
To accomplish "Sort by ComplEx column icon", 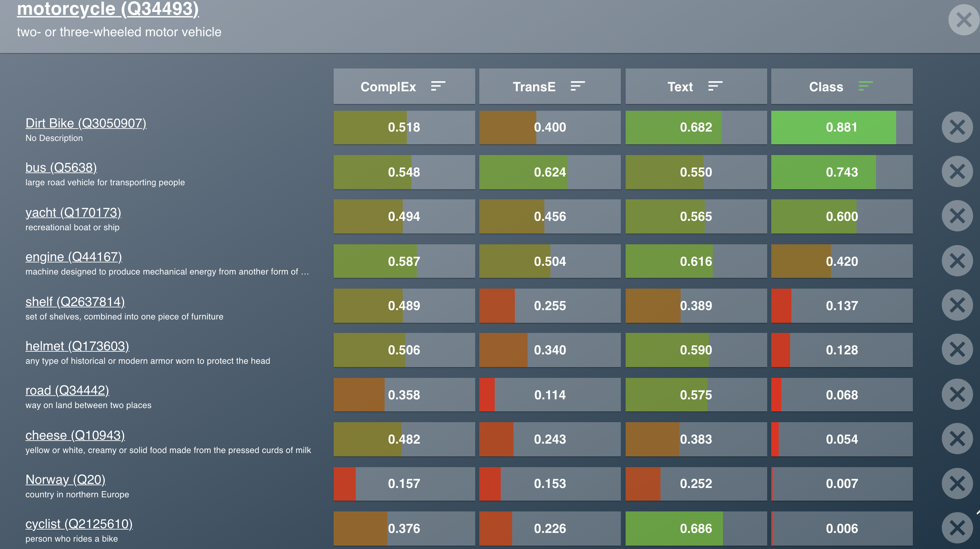I will coord(438,86).
